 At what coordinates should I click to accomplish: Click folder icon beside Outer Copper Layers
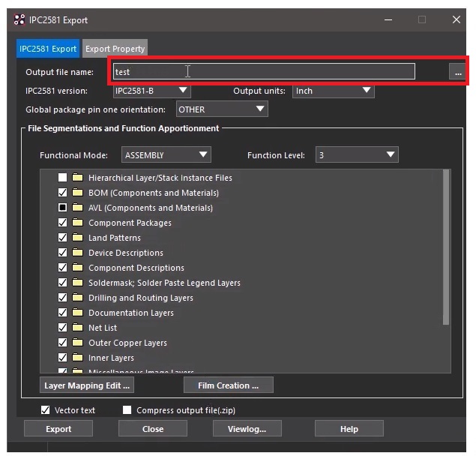click(x=77, y=342)
